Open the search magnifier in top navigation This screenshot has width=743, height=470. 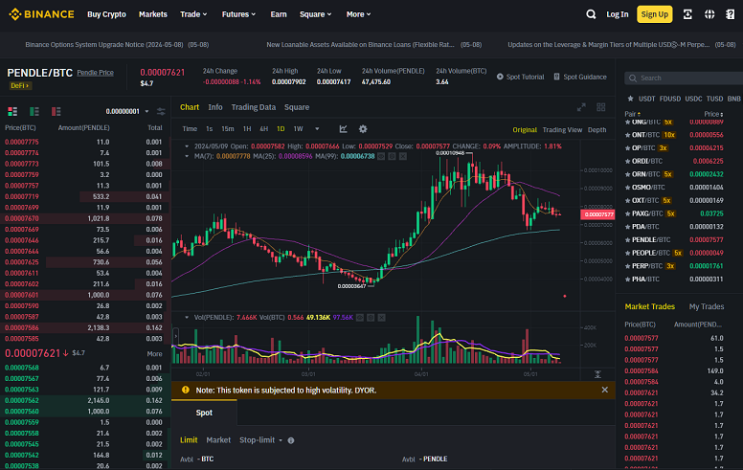pos(590,14)
